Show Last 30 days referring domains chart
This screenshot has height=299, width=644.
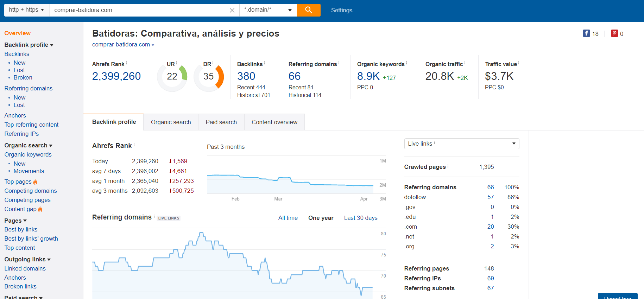(x=361, y=218)
